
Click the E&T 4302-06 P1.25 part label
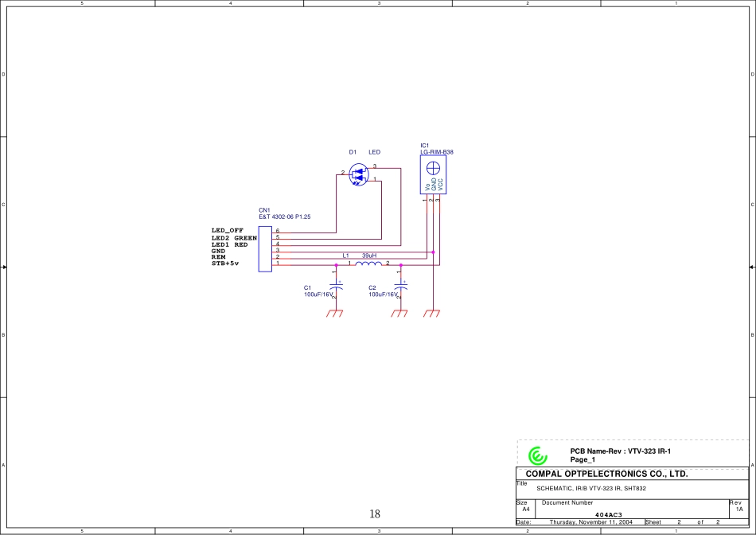point(284,217)
